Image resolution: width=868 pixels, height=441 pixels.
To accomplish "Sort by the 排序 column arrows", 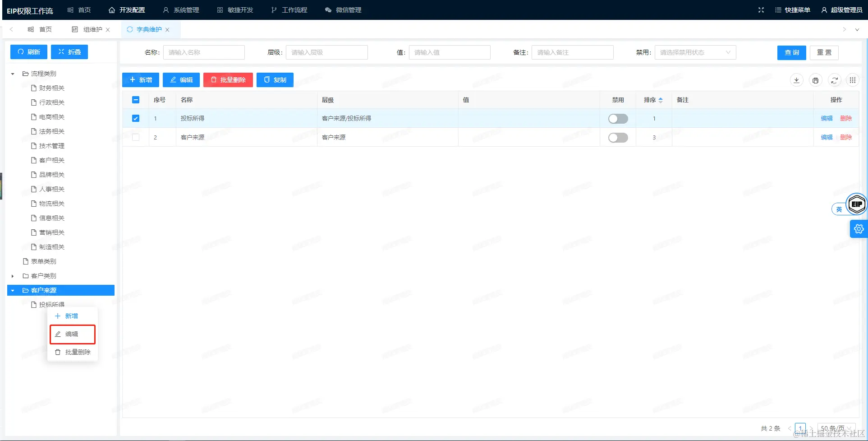I will (x=661, y=100).
